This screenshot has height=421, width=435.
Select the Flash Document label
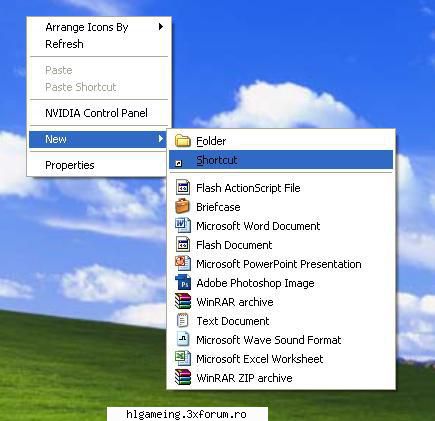tap(234, 245)
